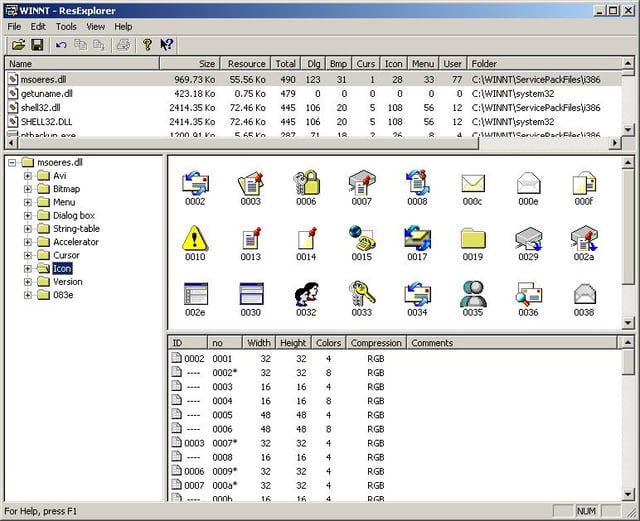Select the two people icon 0032
The image size is (640, 521).
tap(306, 299)
